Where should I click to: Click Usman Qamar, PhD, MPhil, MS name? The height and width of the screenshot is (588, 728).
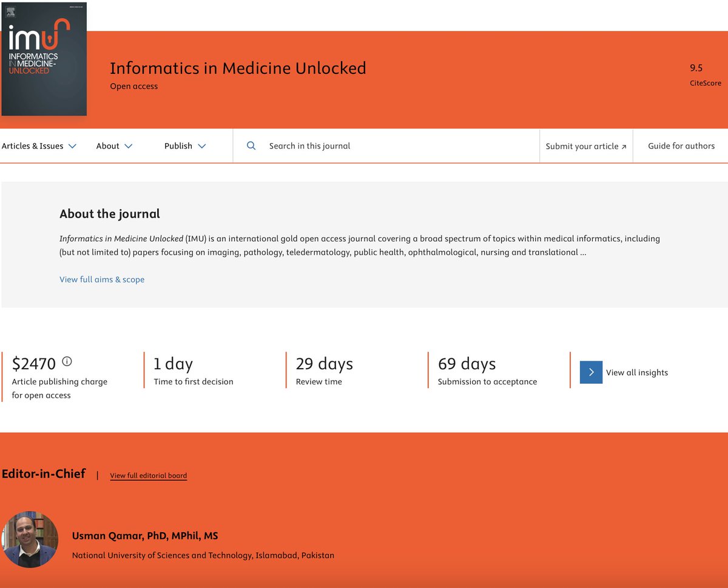pos(145,536)
